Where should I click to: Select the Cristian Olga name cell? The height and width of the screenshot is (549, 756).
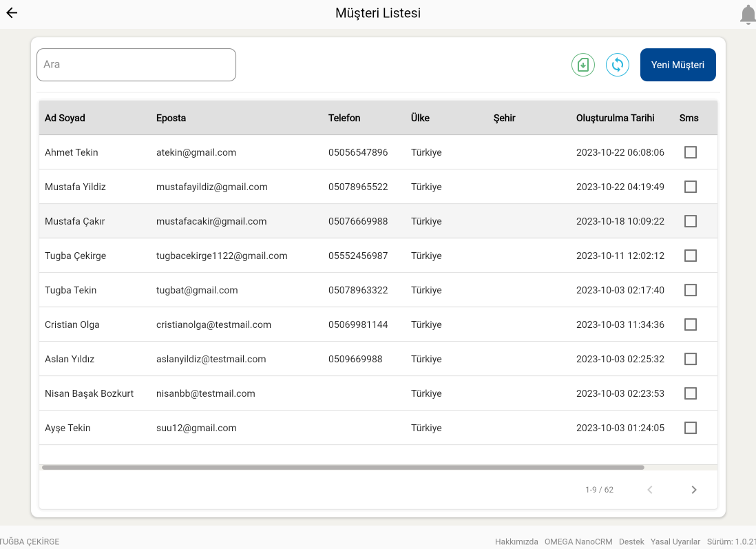(72, 324)
